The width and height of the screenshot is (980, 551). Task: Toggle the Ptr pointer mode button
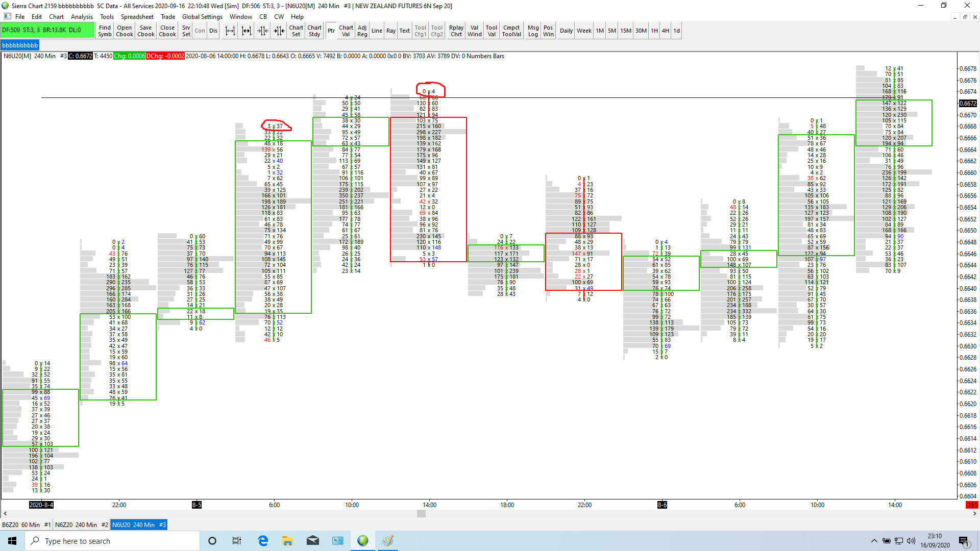[331, 31]
